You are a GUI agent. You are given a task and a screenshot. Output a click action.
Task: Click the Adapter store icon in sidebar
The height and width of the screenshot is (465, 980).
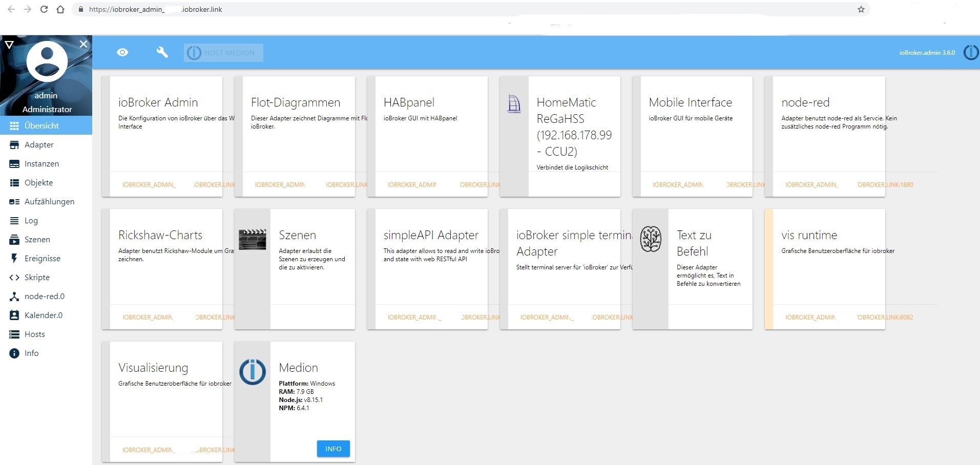coord(14,145)
